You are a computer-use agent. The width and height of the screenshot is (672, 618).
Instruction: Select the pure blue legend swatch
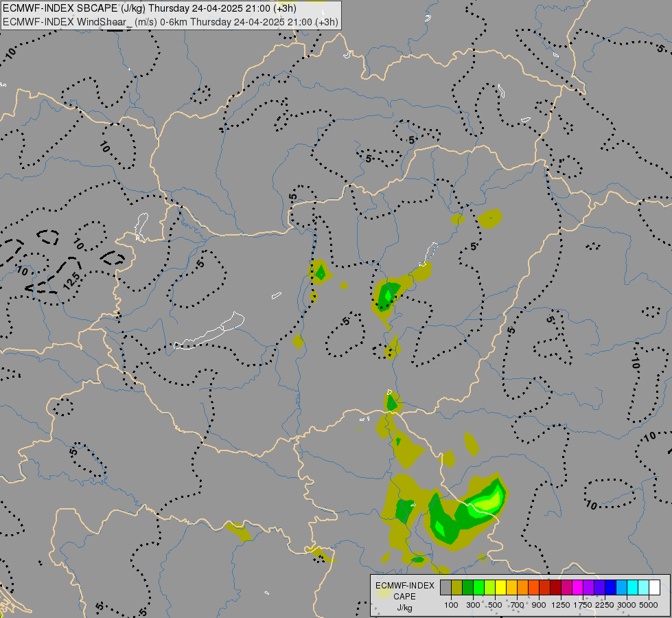click(611, 588)
